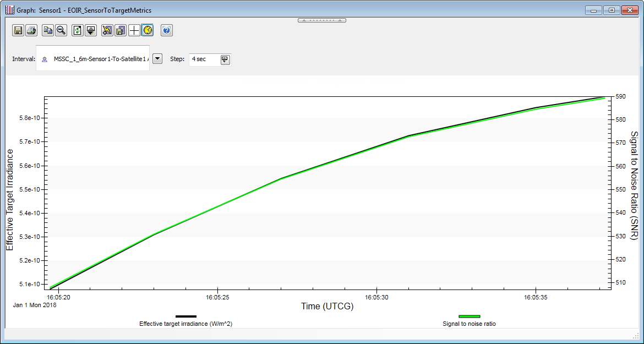The height and width of the screenshot is (344, 644).
Task: Click the Time (UTCG) axis title
Action: [327, 307]
